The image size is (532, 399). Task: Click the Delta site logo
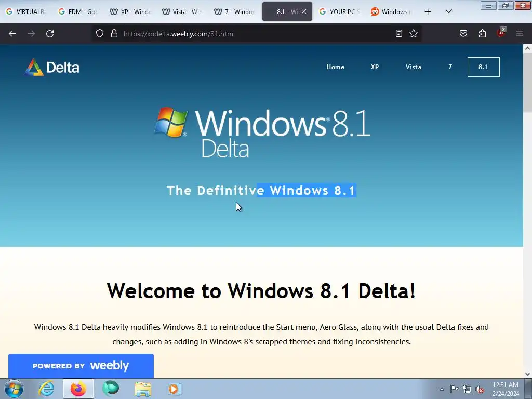coord(52,67)
